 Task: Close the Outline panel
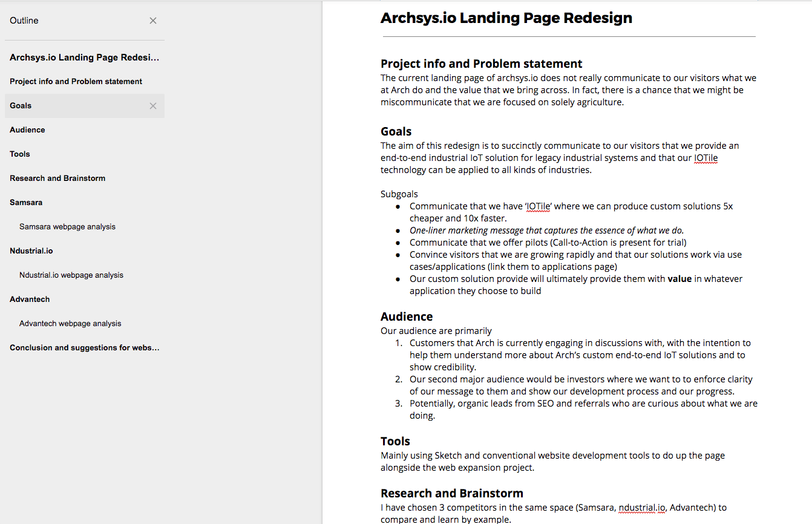(x=153, y=21)
